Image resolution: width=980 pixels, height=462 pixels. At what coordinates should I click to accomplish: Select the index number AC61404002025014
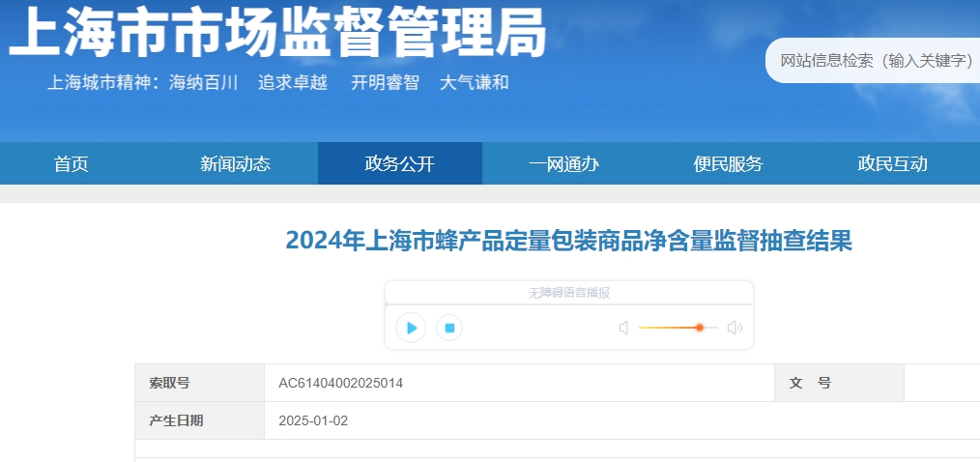340,384
